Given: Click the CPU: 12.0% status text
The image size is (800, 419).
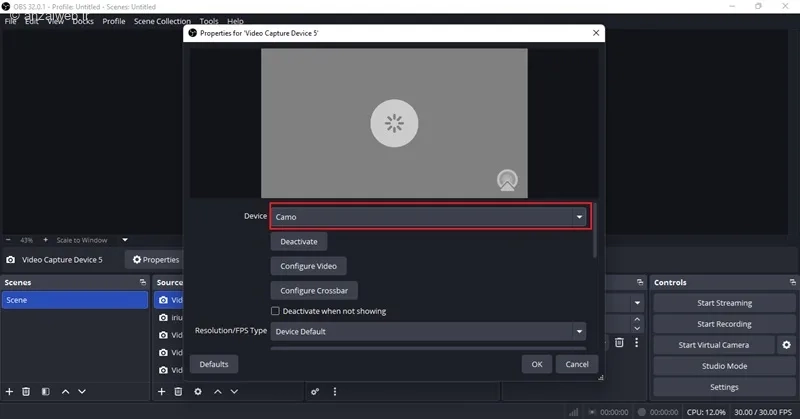Looking at the screenshot, I should click(706, 412).
